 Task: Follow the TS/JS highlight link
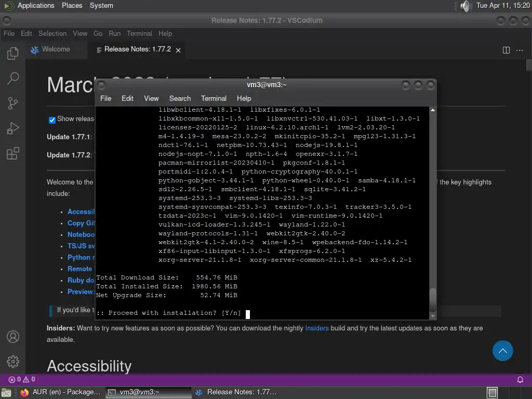click(81, 246)
